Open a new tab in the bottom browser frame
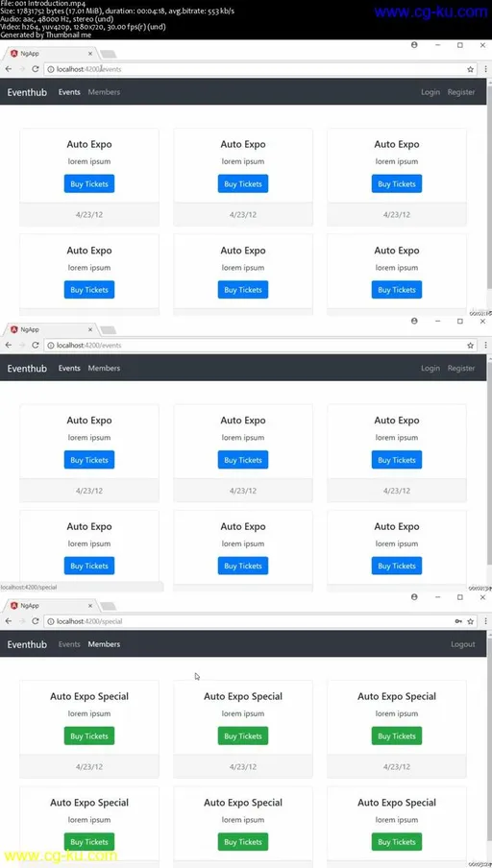 click(x=109, y=606)
